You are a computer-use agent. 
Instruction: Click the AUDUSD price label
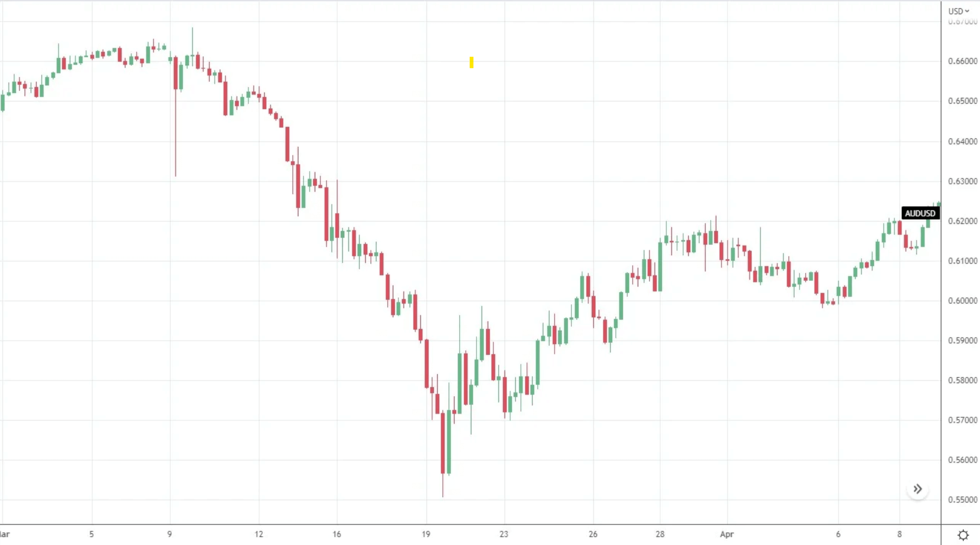[920, 213]
